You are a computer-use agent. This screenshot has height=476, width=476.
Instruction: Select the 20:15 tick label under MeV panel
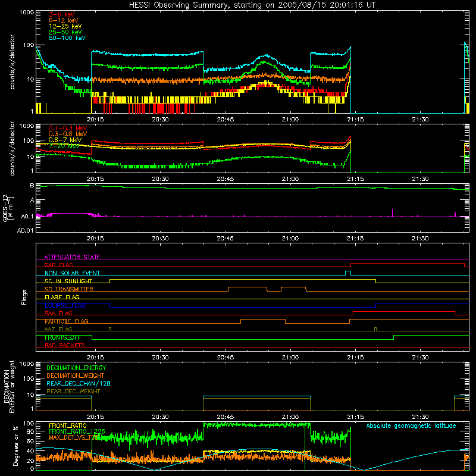[95, 179]
